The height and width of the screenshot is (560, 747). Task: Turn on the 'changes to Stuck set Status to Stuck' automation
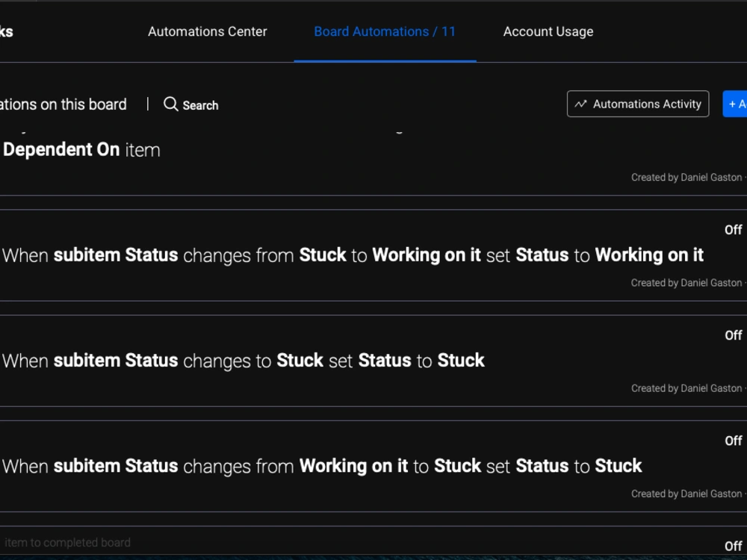pyautogui.click(x=732, y=335)
